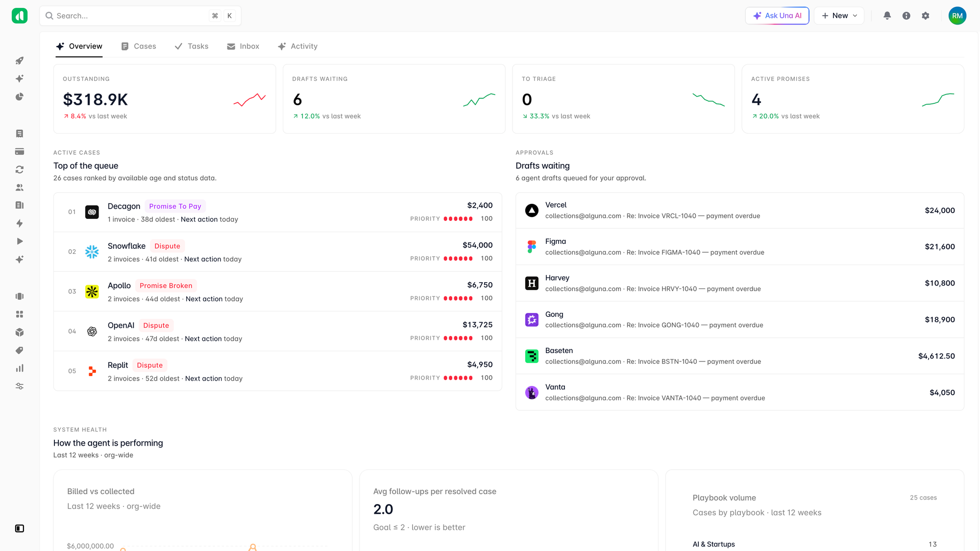
Task: Open the newspaper-style sidebar icon
Action: (20, 205)
